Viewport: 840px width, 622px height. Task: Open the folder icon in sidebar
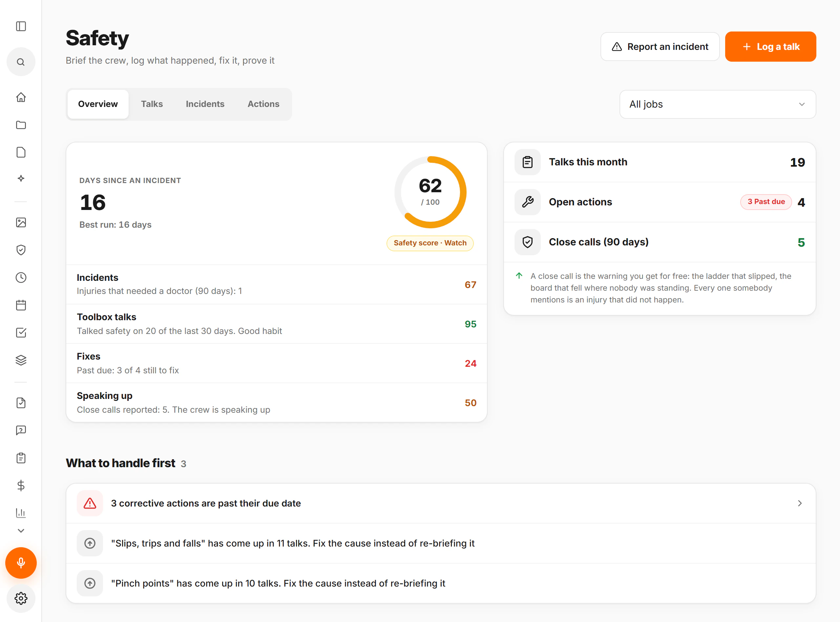pos(21,125)
